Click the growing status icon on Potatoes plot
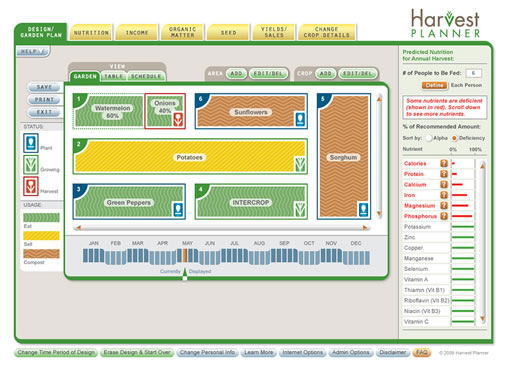This screenshot has height=371, width=507. tap(300, 164)
